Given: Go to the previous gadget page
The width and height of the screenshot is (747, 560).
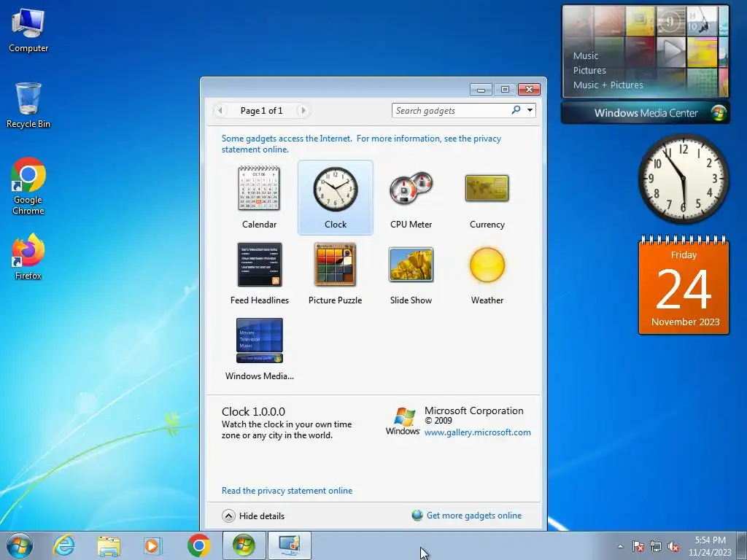Looking at the screenshot, I should [220, 111].
